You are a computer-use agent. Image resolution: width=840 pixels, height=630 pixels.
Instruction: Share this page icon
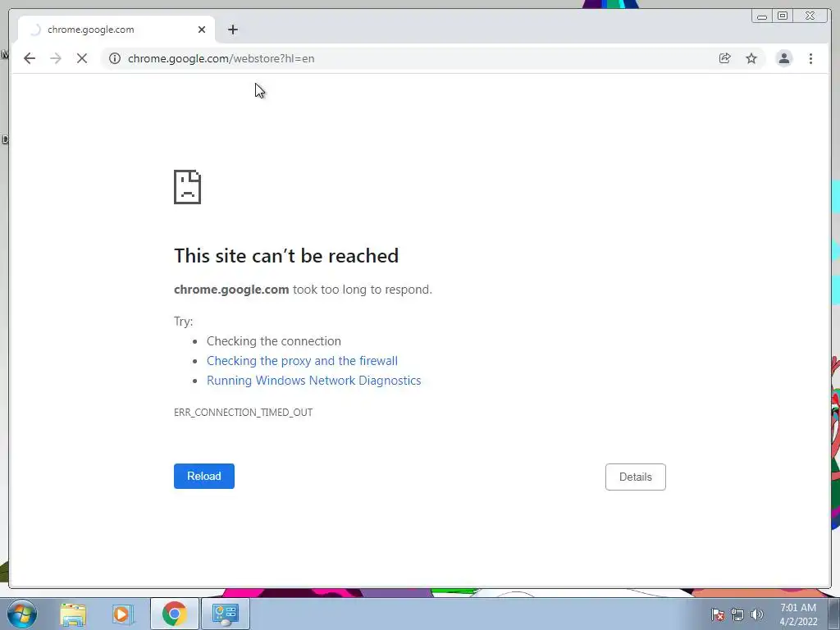725,58
